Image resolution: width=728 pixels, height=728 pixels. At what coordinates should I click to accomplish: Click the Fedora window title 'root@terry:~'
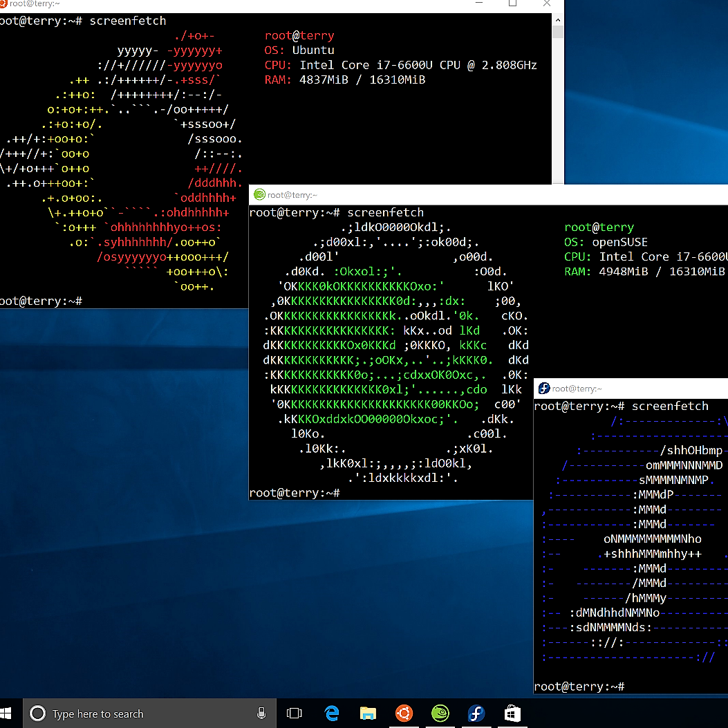(x=577, y=389)
